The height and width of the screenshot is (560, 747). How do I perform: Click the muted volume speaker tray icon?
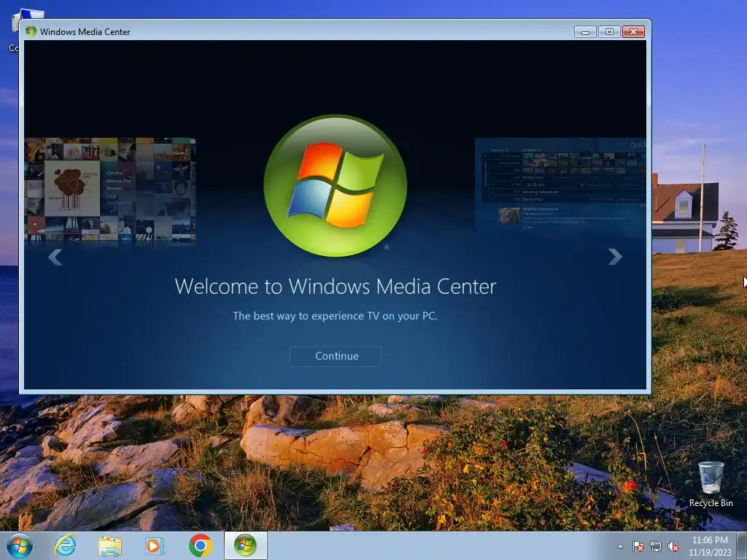coord(673,546)
